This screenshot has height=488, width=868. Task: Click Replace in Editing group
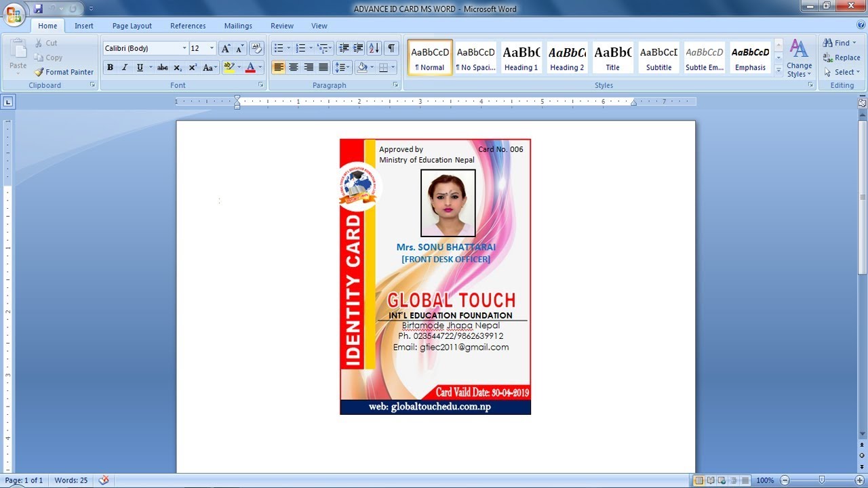842,58
